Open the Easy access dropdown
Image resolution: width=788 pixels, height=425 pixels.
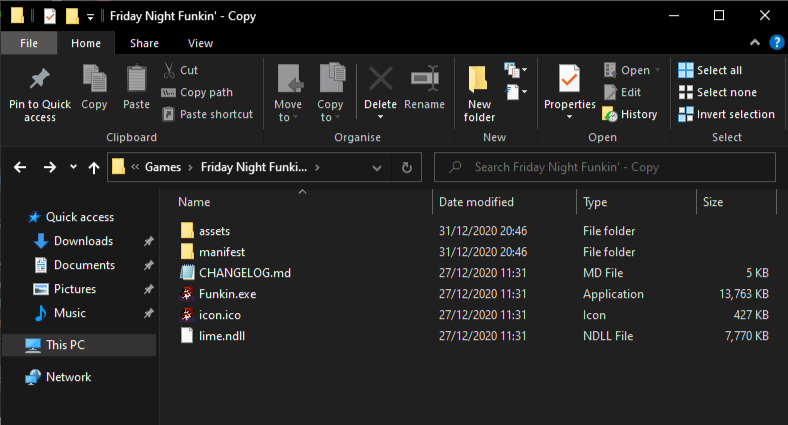pos(516,92)
